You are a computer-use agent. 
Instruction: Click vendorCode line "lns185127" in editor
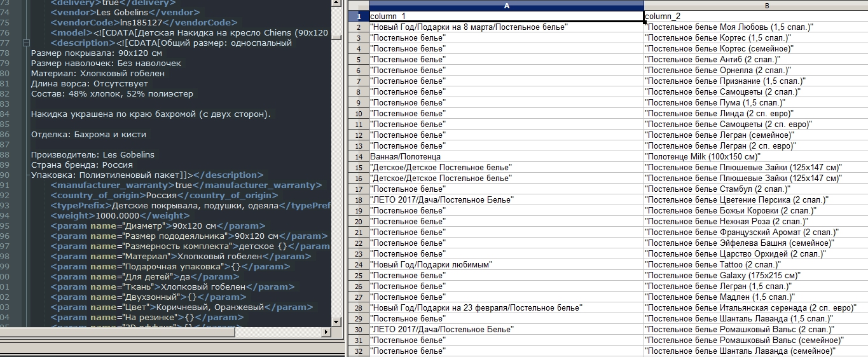click(144, 23)
